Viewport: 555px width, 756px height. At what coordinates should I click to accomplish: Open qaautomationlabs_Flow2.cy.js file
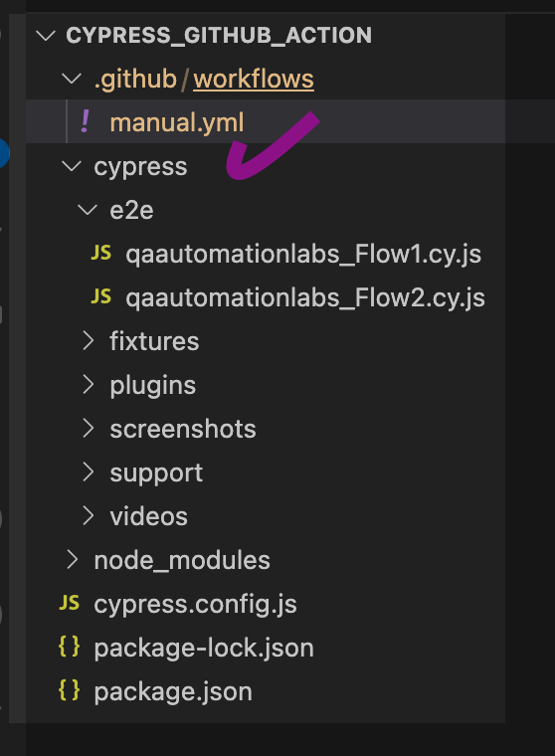click(305, 297)
